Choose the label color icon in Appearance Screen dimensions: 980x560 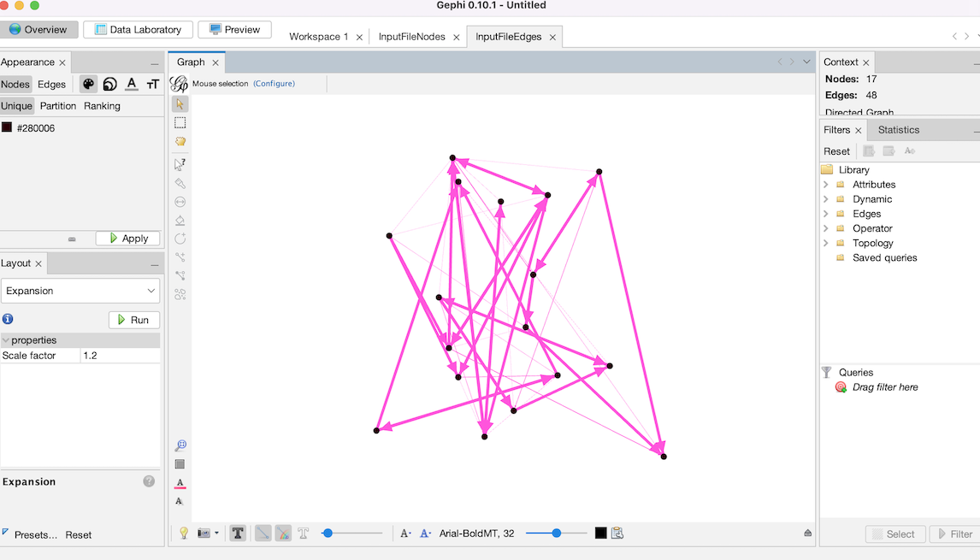click(x=132, y=84)
